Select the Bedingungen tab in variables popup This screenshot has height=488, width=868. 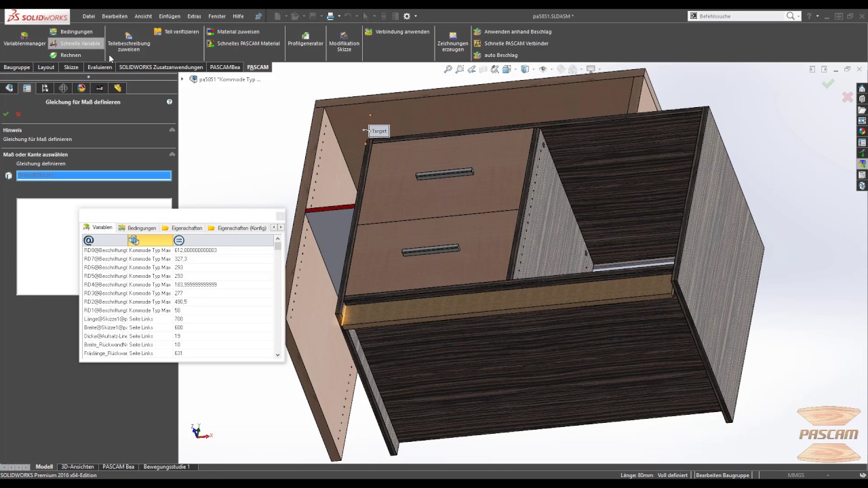[x=137, y=228]
